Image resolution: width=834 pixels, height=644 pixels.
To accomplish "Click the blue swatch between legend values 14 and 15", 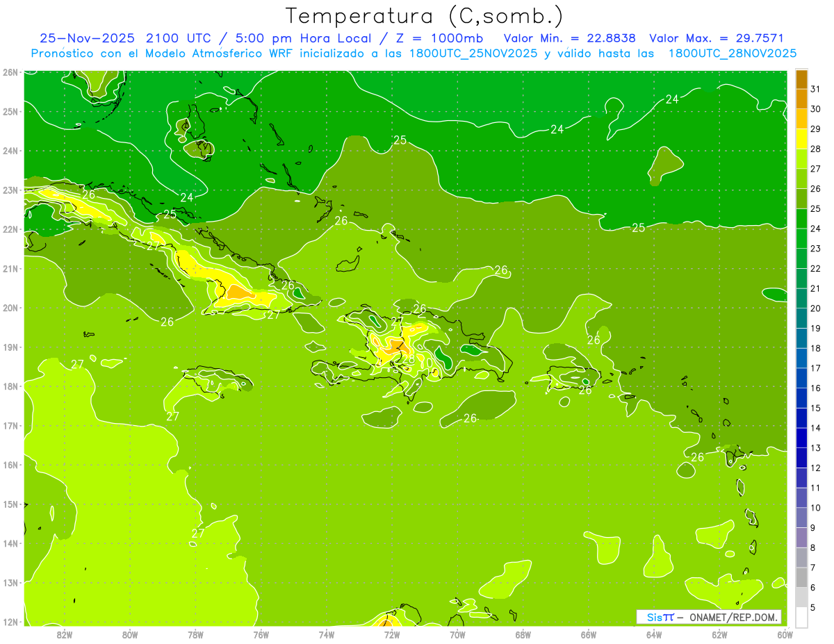I will click(x=801, y=418).
